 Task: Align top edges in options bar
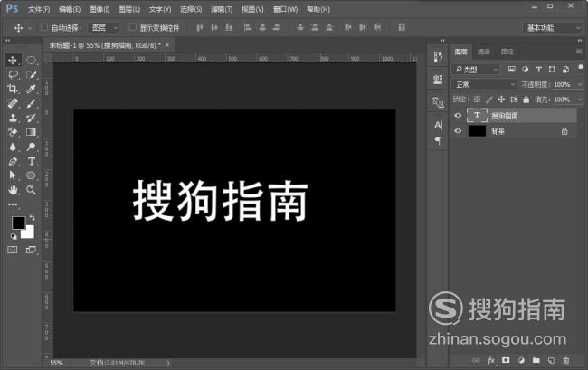(199, 27)
